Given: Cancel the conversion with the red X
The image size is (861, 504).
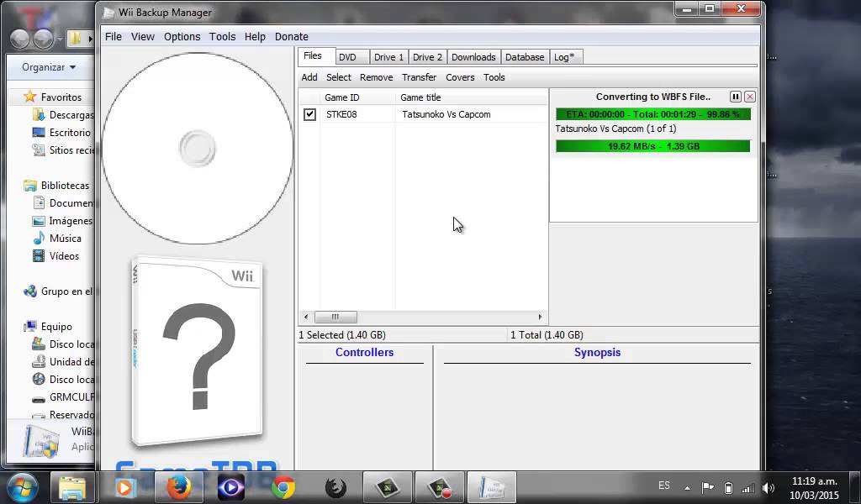Looking at the screenshot, I should [x=749, y=97].
